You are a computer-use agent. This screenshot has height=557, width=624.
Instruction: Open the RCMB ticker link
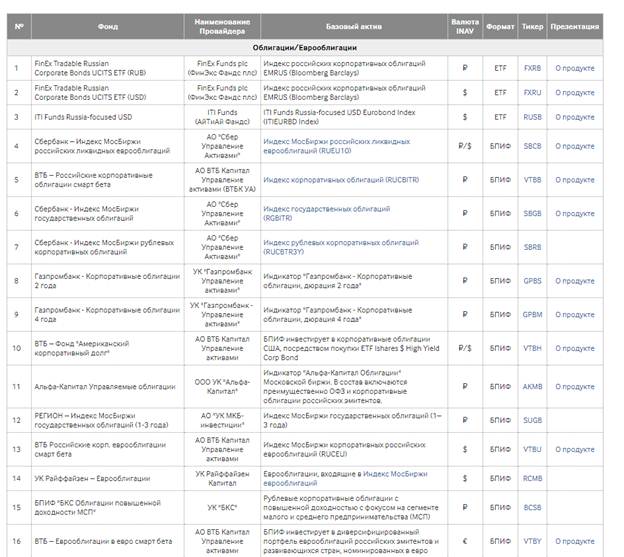click(532, 478)
